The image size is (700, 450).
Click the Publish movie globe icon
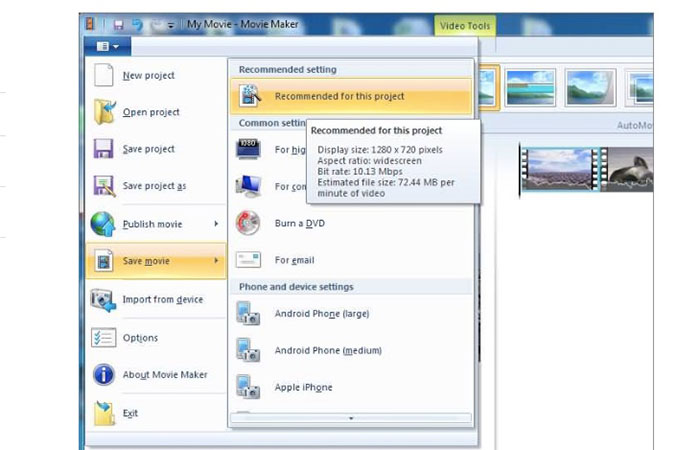coord(103,224)
